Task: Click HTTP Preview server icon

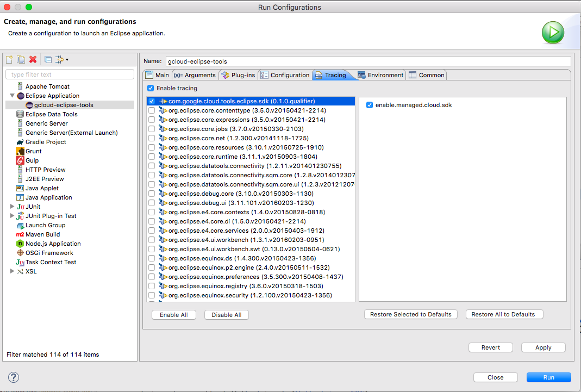Action: click(x=20, y=170)
